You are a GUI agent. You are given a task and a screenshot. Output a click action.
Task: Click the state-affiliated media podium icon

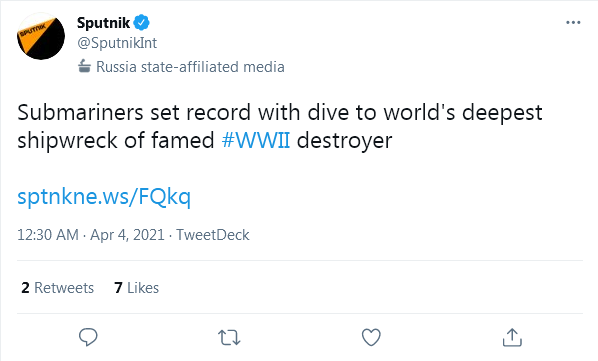pyautogui.click(x=84, y=66)
